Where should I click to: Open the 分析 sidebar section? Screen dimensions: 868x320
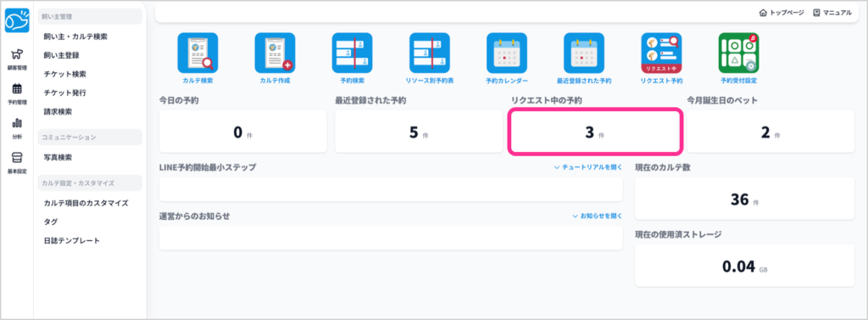pos(17,128)
